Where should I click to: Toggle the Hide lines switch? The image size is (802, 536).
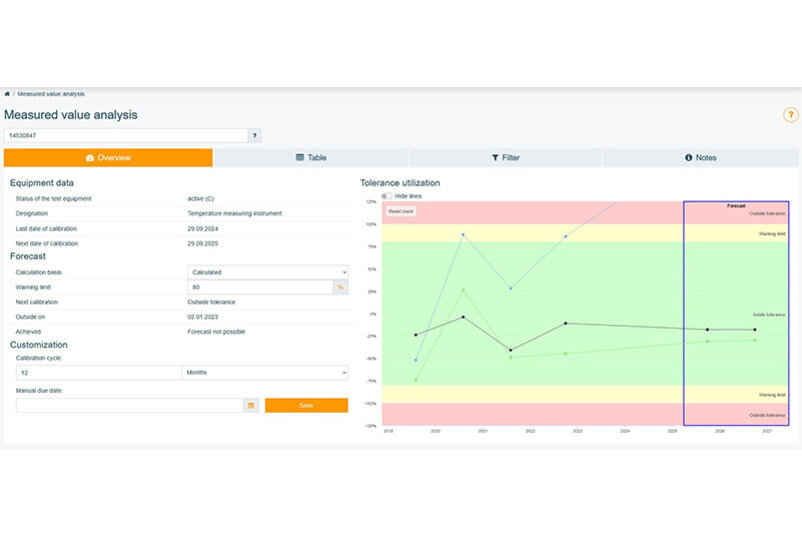click(x=387, y=196)
